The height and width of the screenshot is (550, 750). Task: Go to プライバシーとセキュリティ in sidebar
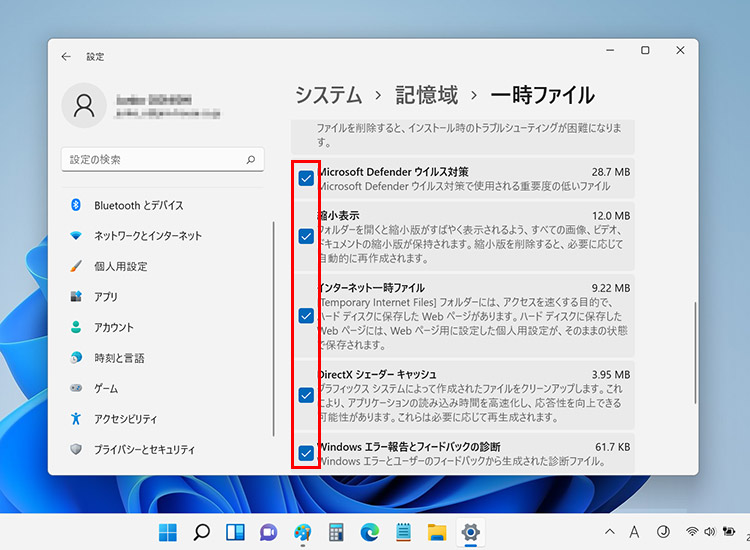tap(144, 450)
